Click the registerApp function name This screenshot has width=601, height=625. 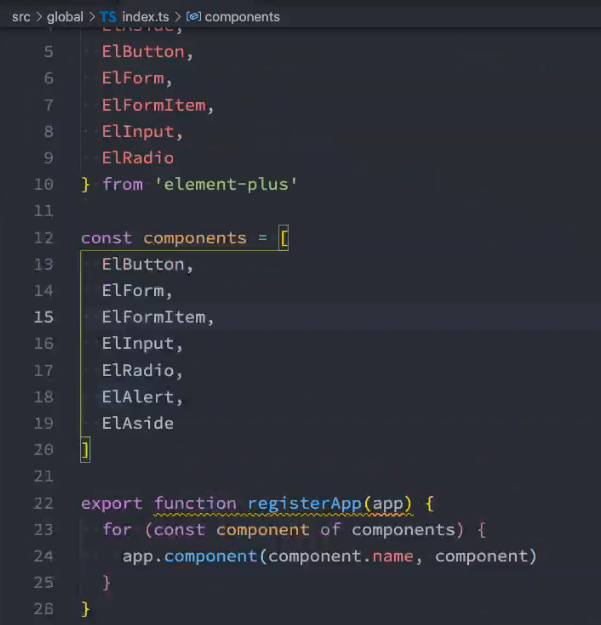(304, 504)
